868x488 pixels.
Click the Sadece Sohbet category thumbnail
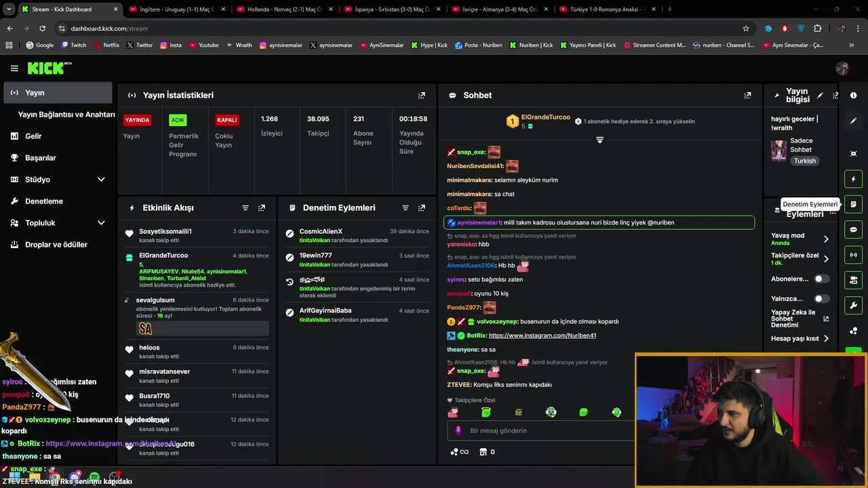pyautogui.click(x=778, y=150)
